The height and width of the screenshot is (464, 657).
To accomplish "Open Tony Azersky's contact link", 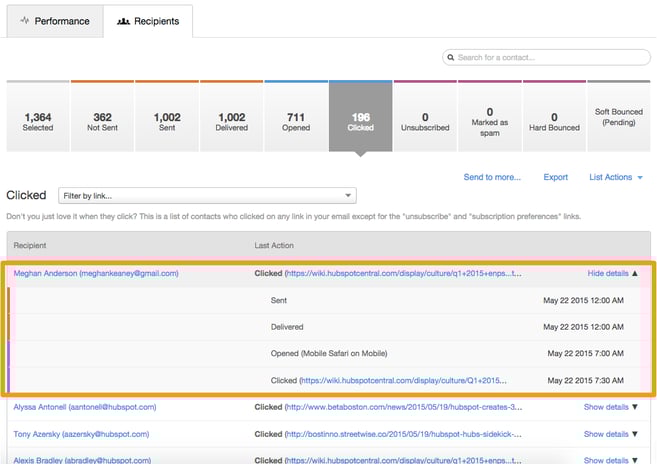I will coord(81,435).
